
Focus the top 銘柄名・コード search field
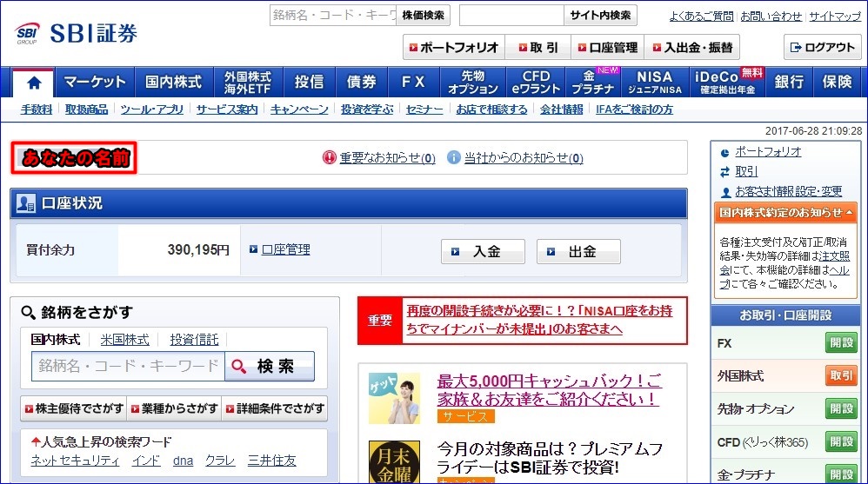point(333,16)
